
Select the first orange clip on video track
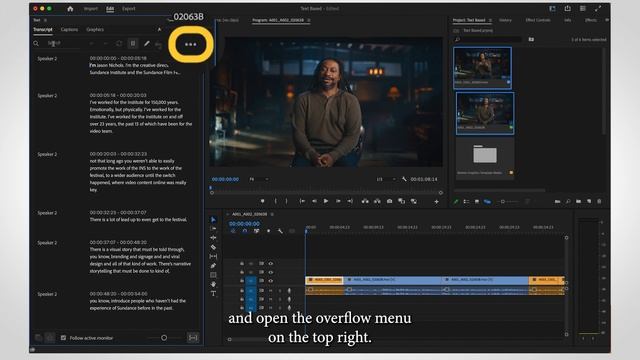point(324,280)
